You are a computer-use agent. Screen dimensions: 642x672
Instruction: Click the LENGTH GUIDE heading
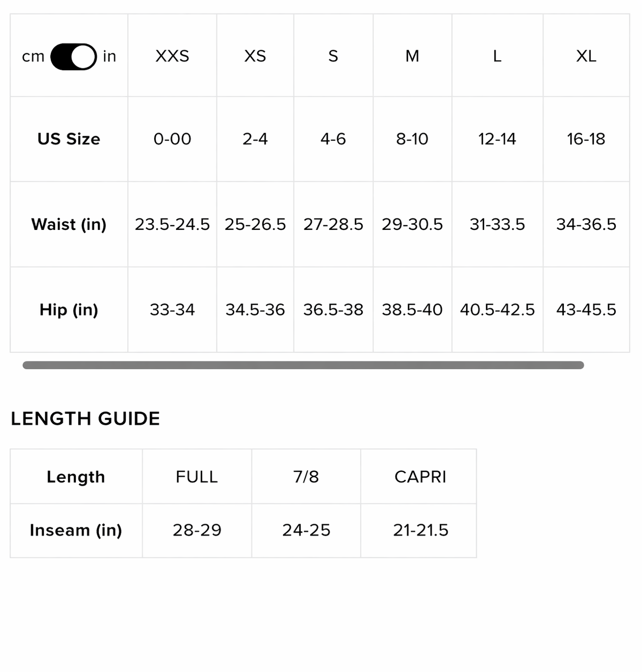click(x=85, y=418)
